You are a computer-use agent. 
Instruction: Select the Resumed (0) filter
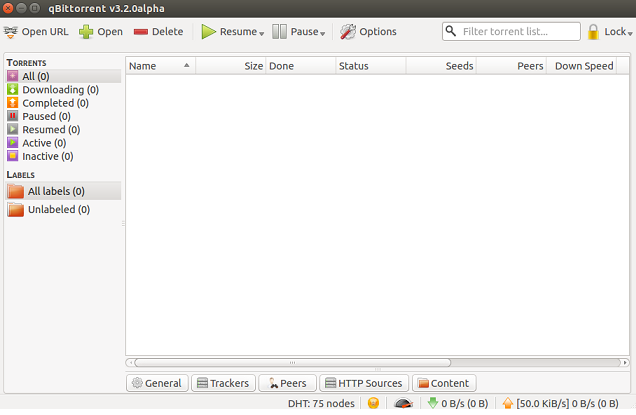(x=63, y=130)
